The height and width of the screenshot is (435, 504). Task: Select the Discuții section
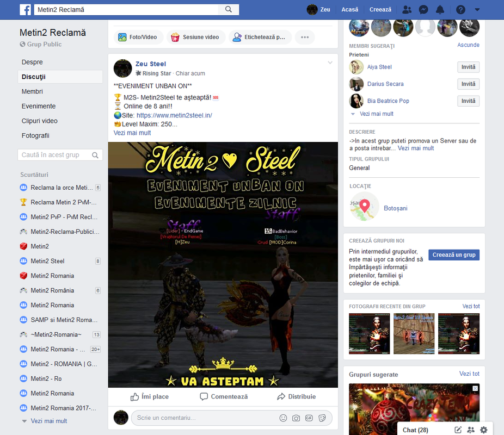(x=60, y=77)
